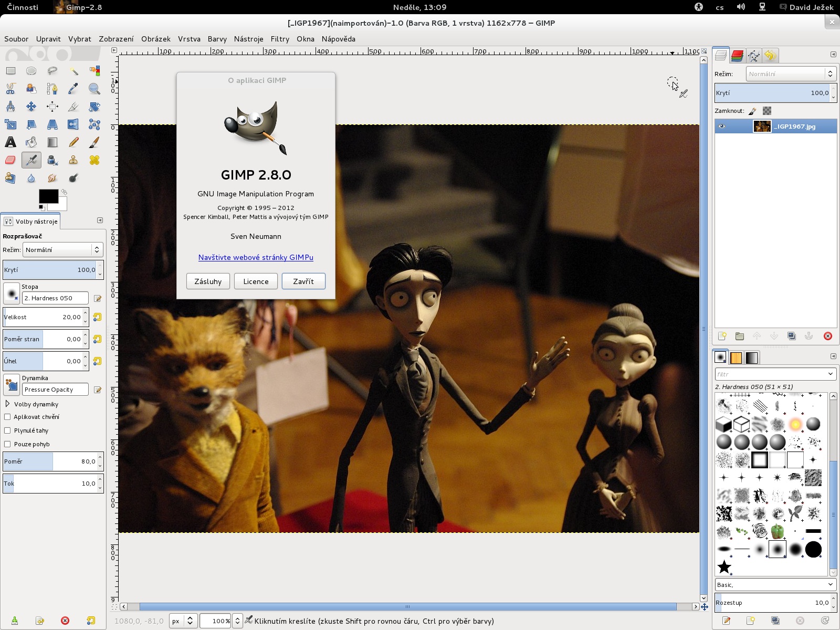Reset Velikost to the brush's native size
This screenshot has width=840, height=630.
[97, 317]
